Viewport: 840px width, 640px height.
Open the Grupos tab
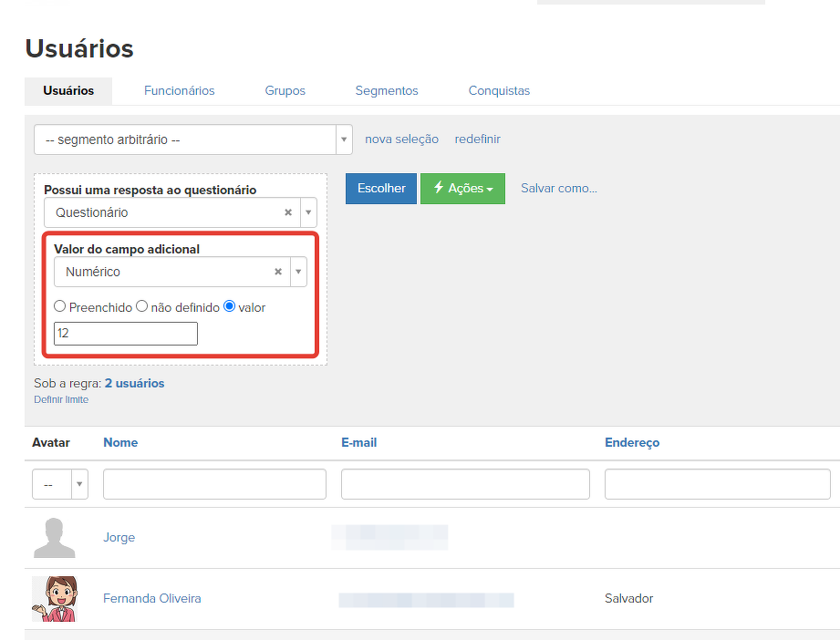click(x=285, y=90)
